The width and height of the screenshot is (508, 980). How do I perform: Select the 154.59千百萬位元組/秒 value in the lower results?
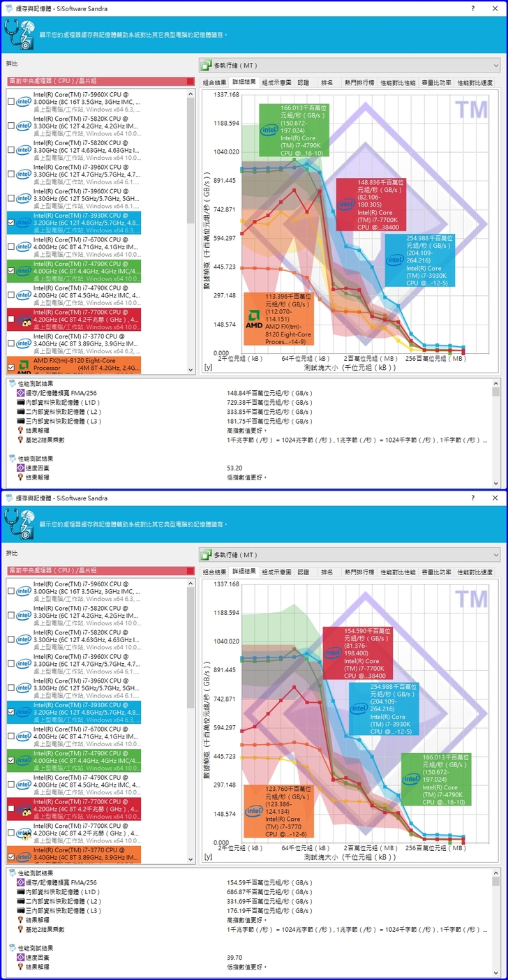pyautogui.click(x=269, y=882)
